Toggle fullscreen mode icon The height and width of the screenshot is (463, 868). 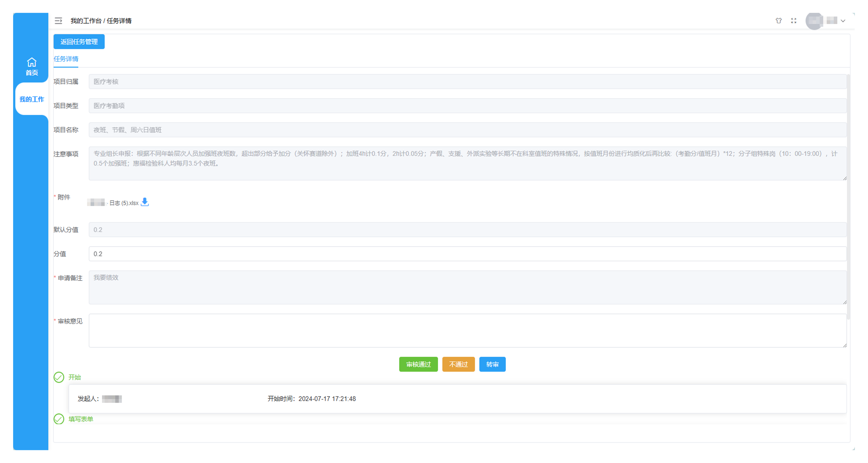[794, 21]
